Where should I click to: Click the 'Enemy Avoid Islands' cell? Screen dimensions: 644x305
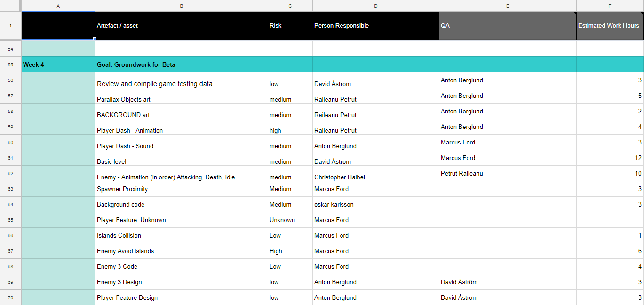coord(181,251)
